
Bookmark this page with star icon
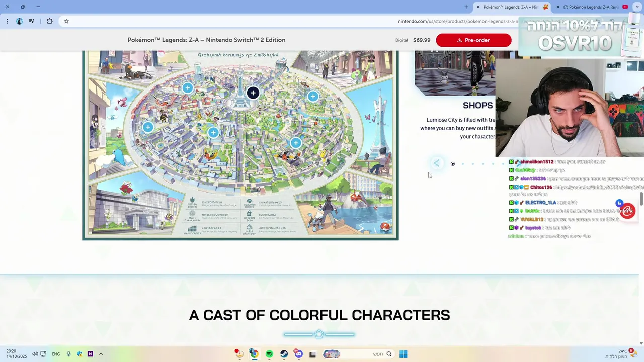click(66, 21)
